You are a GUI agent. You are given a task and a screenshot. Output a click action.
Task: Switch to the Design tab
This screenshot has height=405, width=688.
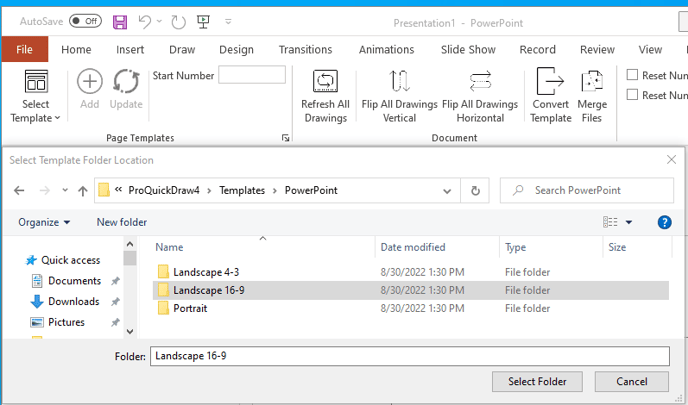236,50
